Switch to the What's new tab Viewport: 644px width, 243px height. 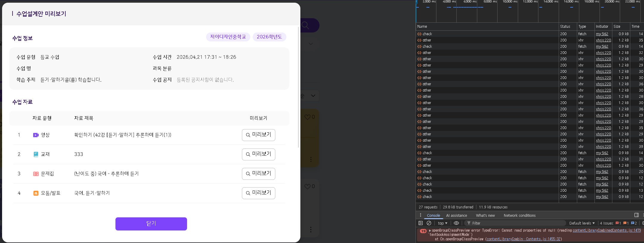pyautogui.click(x=485, y=215)
